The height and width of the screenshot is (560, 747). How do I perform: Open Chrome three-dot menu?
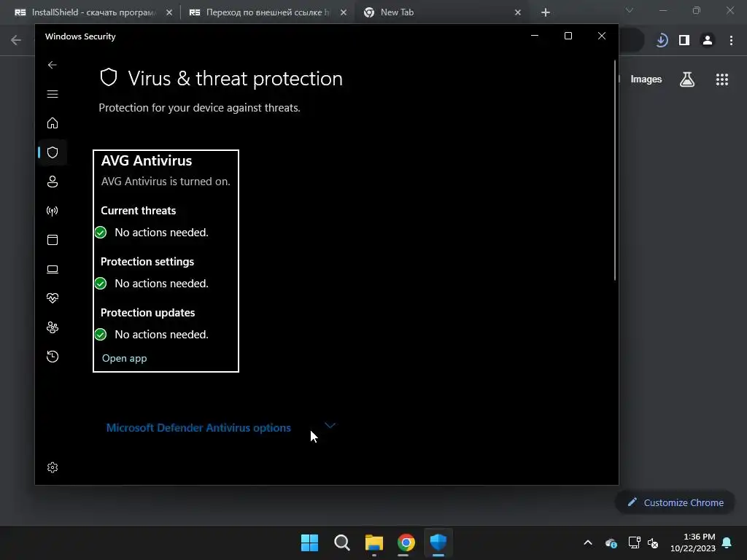731,41
